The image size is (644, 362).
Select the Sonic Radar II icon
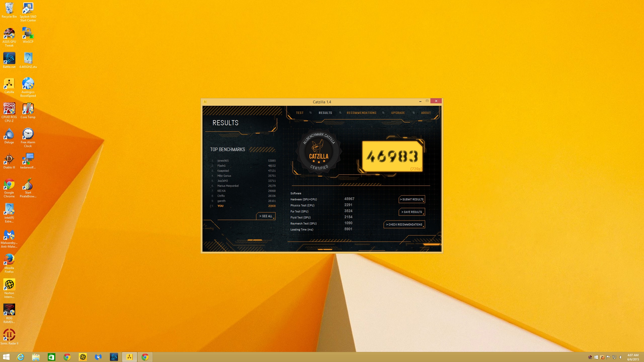tap(9, 337)
